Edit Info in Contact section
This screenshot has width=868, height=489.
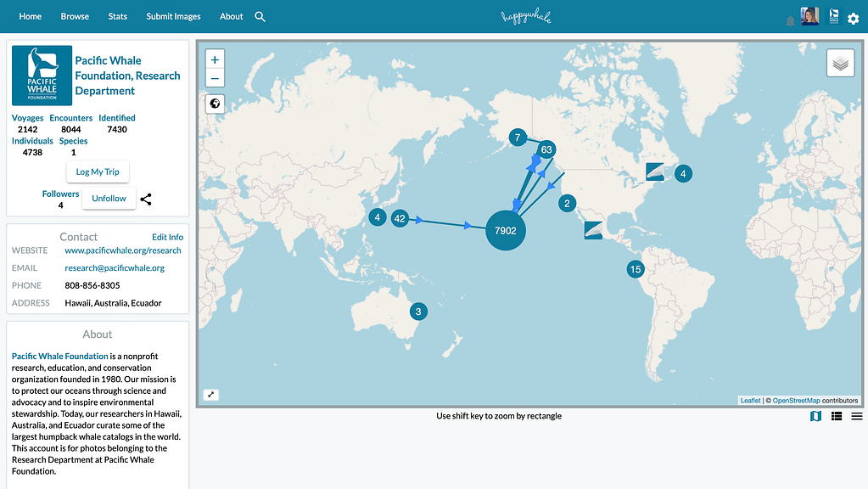coord(167,237)
